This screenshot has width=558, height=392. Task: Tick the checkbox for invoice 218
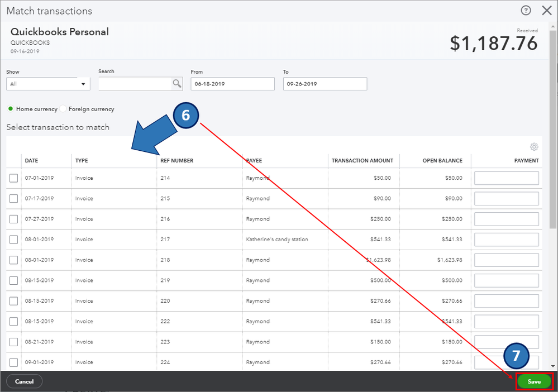click(13, 260)
